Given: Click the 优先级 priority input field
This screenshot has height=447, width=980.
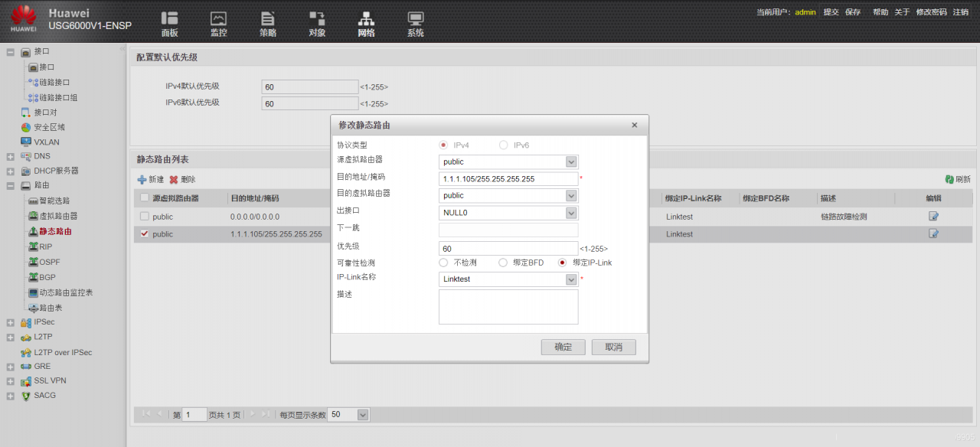Looking at the screenshot, I should [x=508, y=249].
